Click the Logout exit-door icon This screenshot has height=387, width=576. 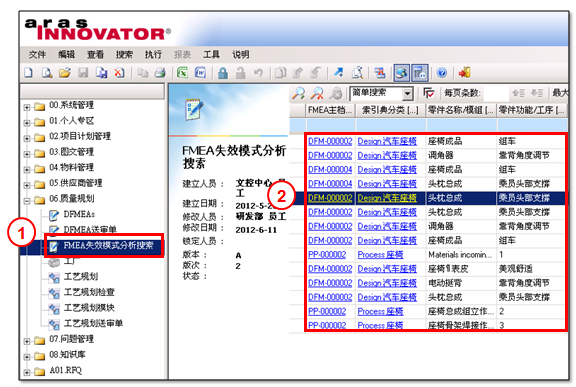pyautogui.click(x=464, y=72)
